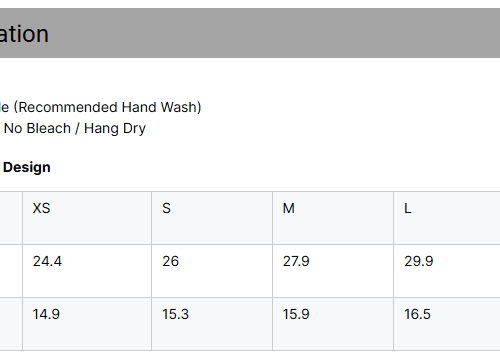Viewport: 500px width, 360px height.
Task: Click the header text ending in 'ation'
Action: 24,34
